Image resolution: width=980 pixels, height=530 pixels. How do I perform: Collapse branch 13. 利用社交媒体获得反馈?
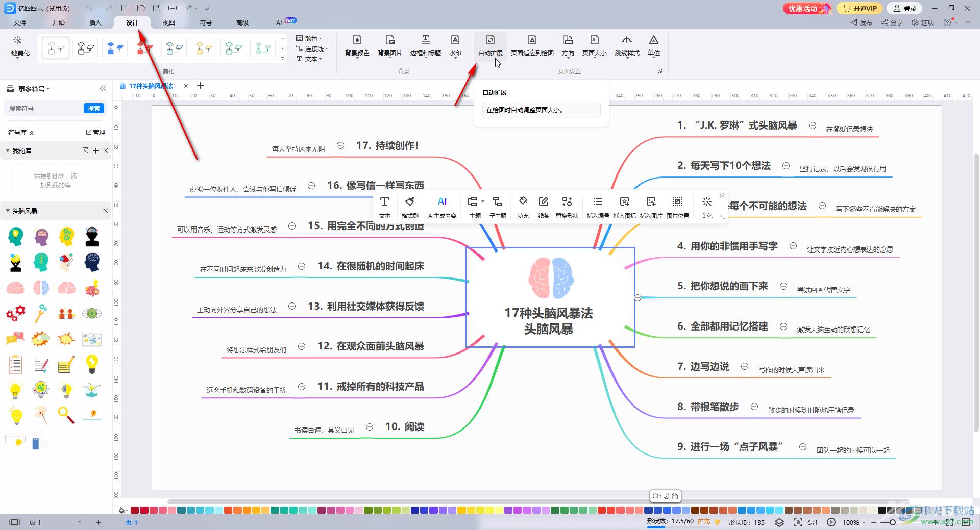292,306
